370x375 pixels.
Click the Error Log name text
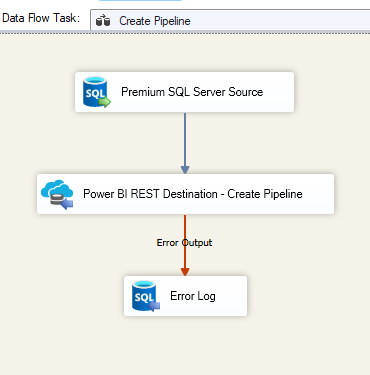click(193, 296)
